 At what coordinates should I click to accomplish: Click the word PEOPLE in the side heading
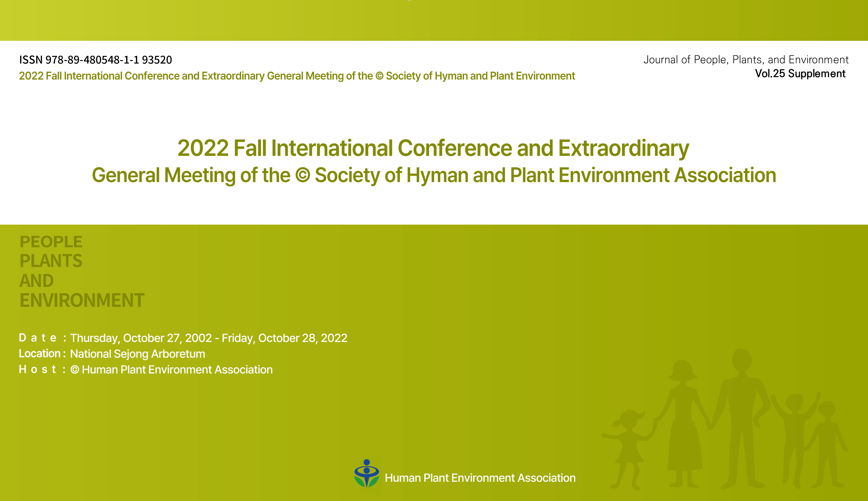(51, 242)
